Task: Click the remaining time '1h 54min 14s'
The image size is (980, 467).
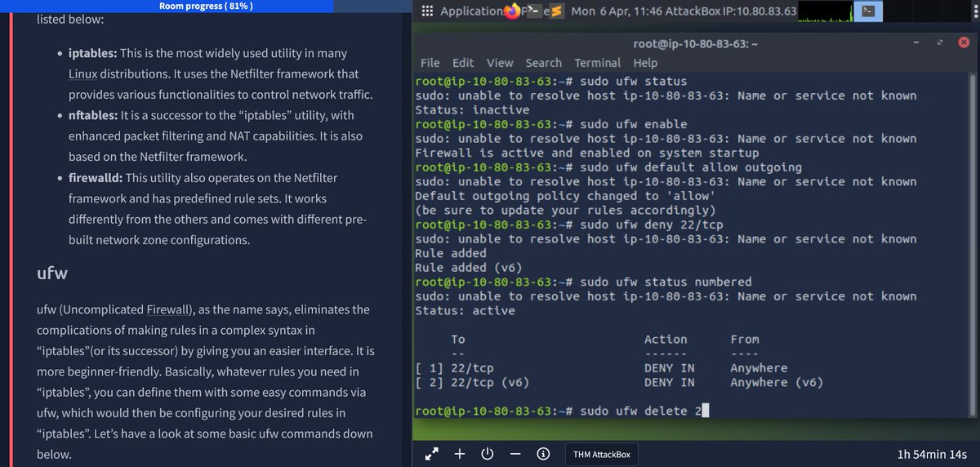Action: (x=932, y=455)
